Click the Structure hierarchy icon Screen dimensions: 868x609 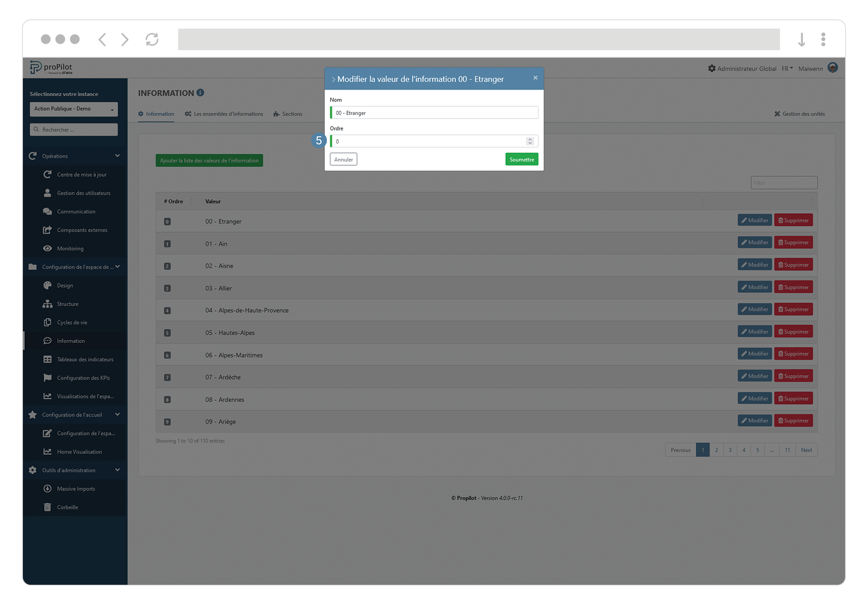(x=48, y=304)
